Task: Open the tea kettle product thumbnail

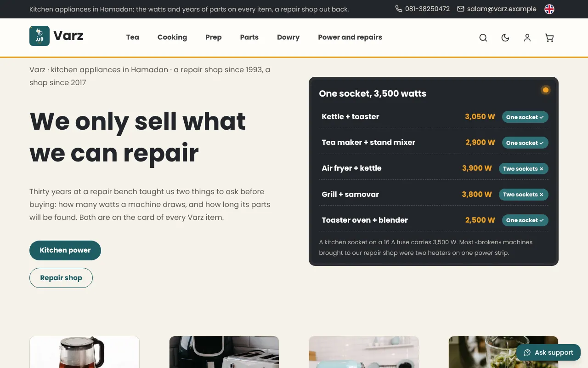Action: (85, 352)
